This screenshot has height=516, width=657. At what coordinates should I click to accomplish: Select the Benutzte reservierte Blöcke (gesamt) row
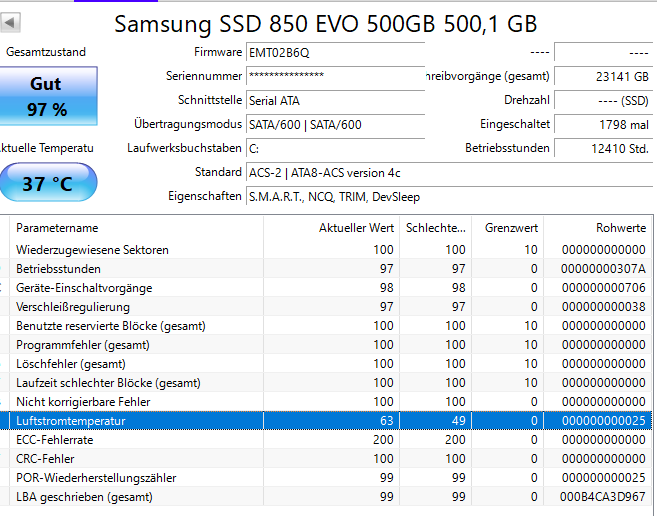coord(326,326)
